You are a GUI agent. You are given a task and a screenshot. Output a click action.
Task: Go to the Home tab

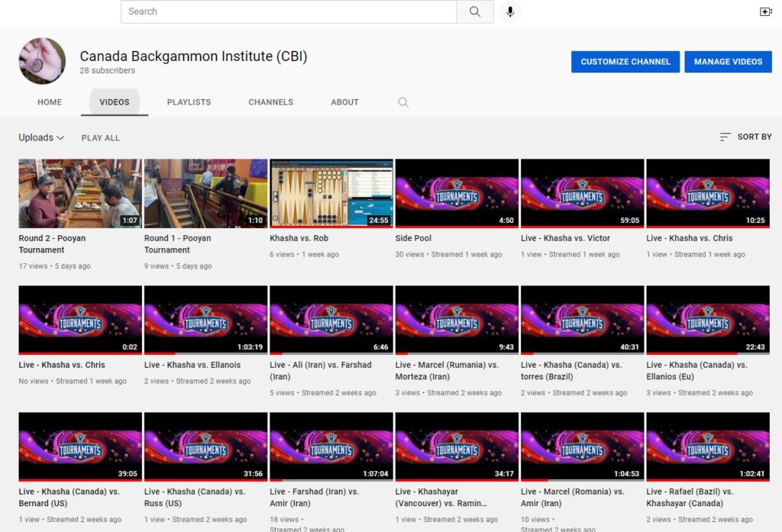50,102
